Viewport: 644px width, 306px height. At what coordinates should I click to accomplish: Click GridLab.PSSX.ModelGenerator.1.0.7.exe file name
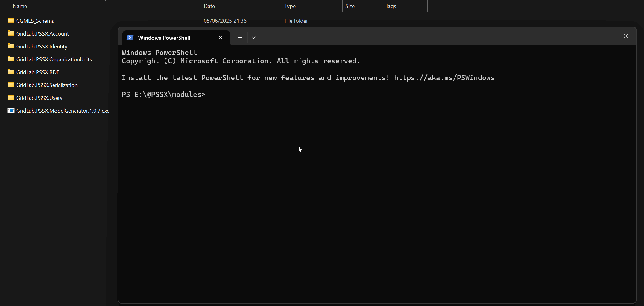point(63,111)
